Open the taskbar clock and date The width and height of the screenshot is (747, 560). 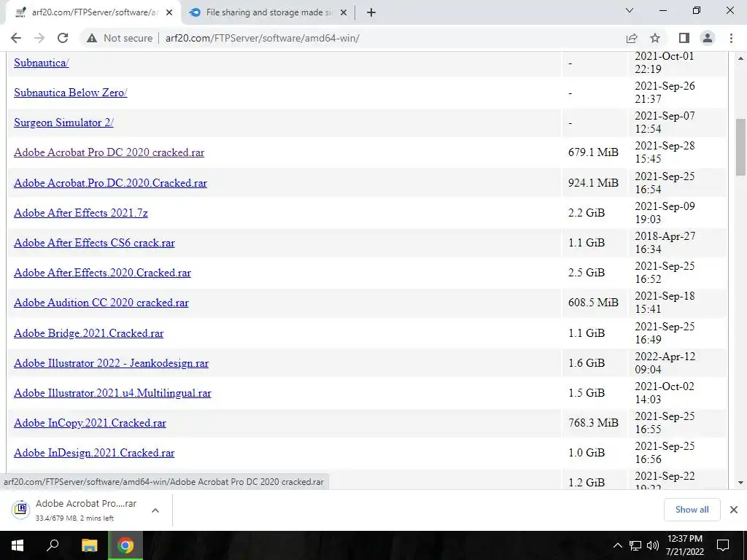point(684,545)
